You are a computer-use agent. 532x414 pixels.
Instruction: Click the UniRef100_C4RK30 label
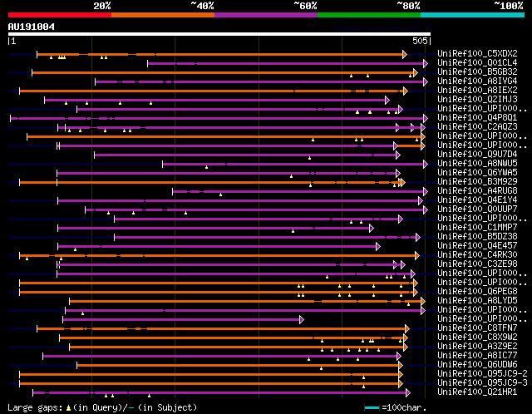477,255
